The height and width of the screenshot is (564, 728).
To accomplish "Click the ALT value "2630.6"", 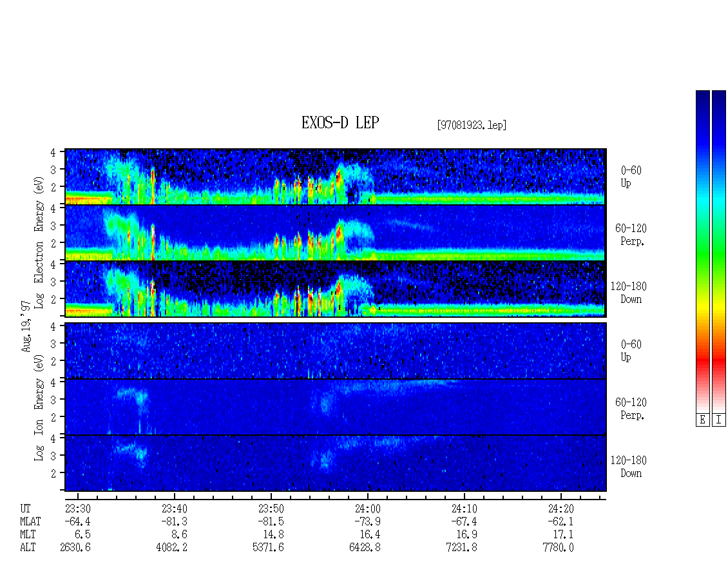I will [75, 548].
